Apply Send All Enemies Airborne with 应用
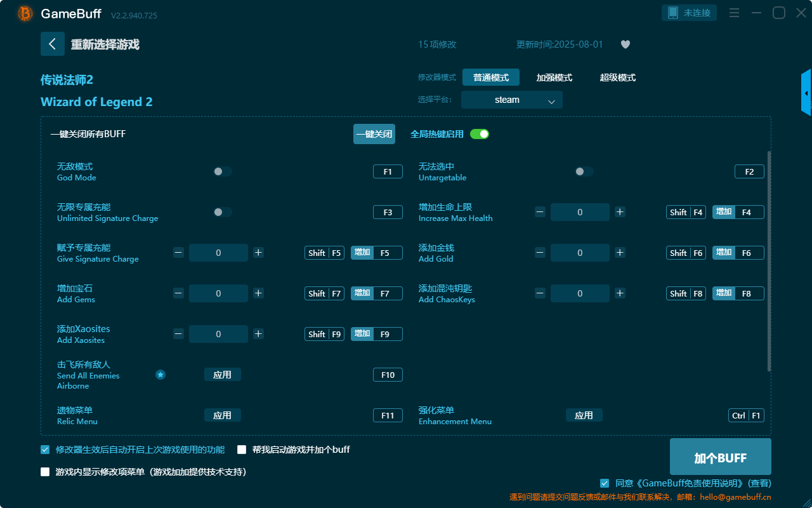This screenshot has height=508, width=812. (223, 375)
